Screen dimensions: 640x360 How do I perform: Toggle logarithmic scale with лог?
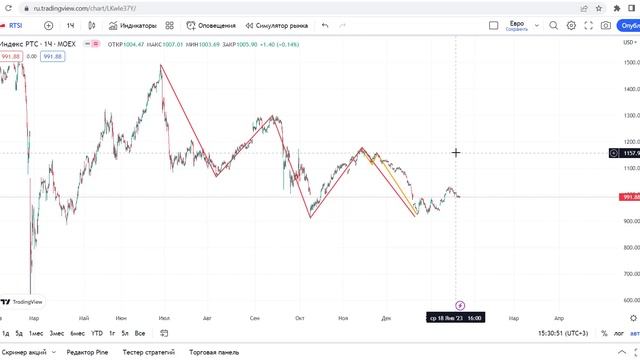click(x=619, y=333)
